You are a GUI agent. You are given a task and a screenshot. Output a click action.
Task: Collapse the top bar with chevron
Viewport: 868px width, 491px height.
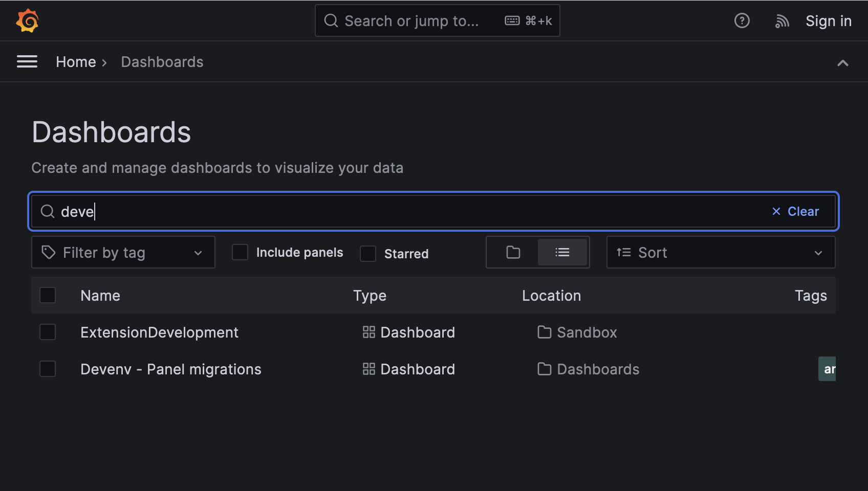coord(842,63)
